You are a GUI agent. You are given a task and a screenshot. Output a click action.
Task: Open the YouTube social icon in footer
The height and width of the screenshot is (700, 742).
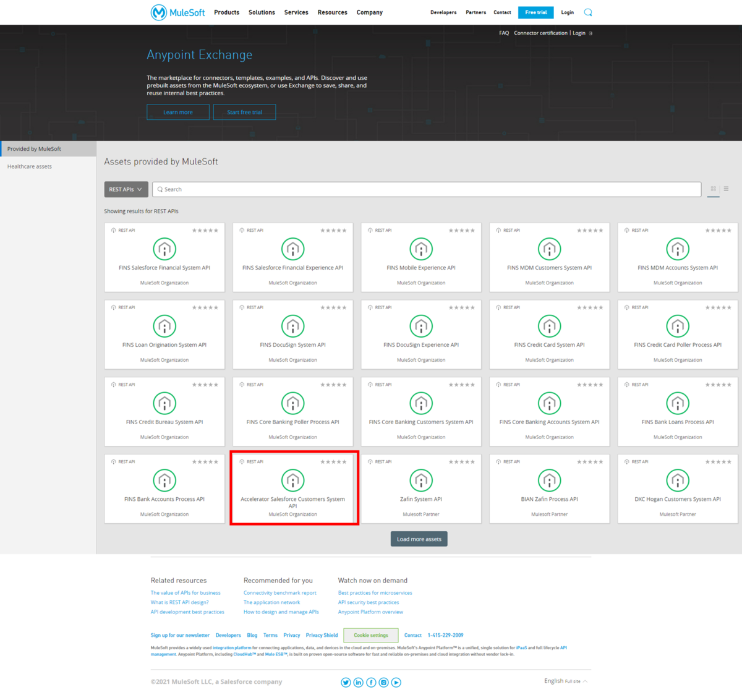[396, 682]
